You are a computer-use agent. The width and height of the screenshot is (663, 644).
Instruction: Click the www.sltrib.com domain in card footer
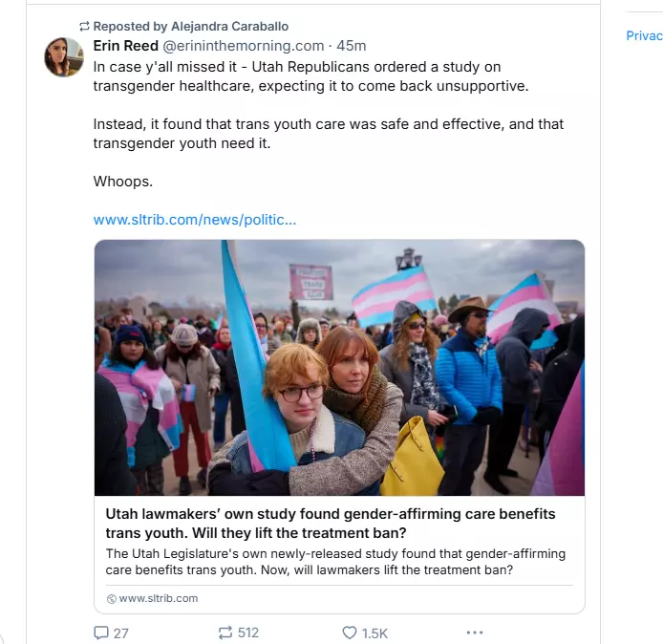coord(159,599)
